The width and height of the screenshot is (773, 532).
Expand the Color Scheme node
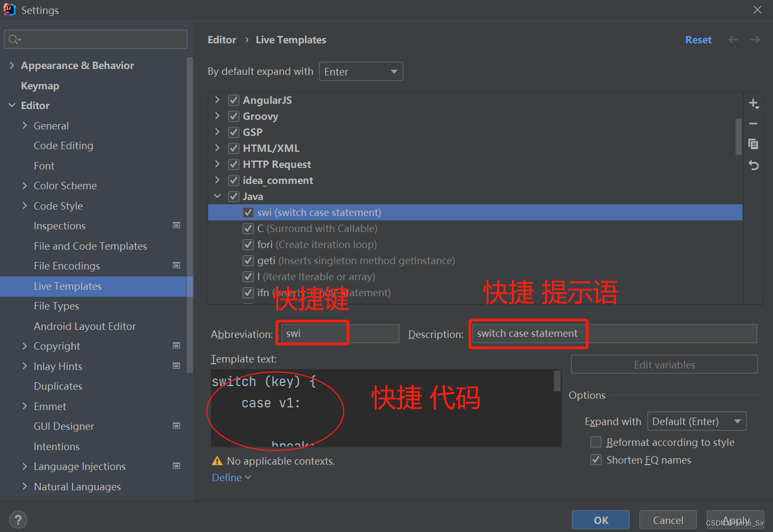click(x=25, y=186)
